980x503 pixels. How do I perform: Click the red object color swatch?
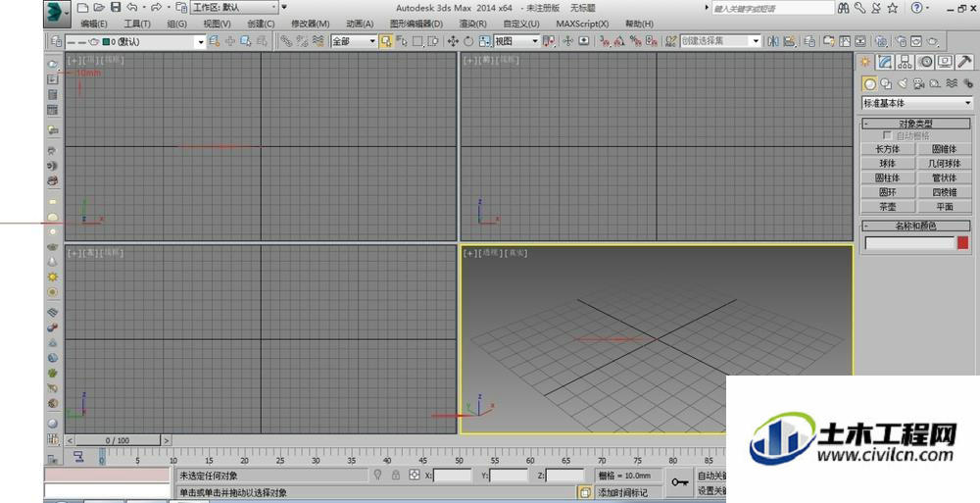click(963, 243)
